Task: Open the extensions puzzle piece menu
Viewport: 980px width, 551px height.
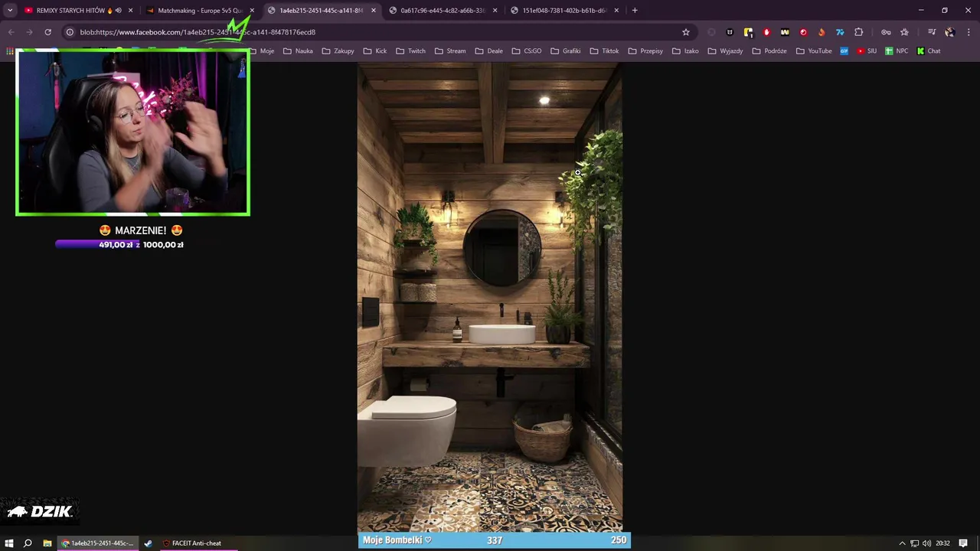Action: click(858, 32)
